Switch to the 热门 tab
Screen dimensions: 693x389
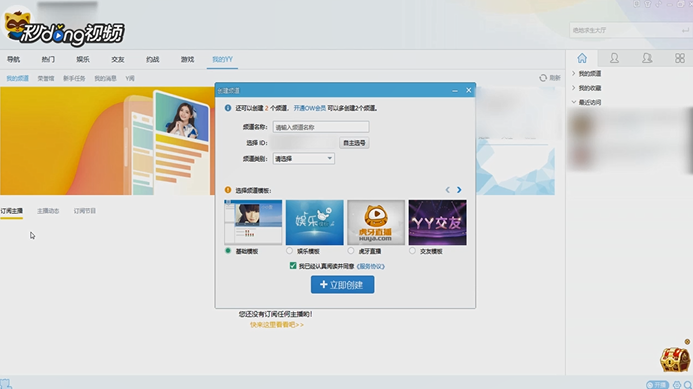coord(48,59)
